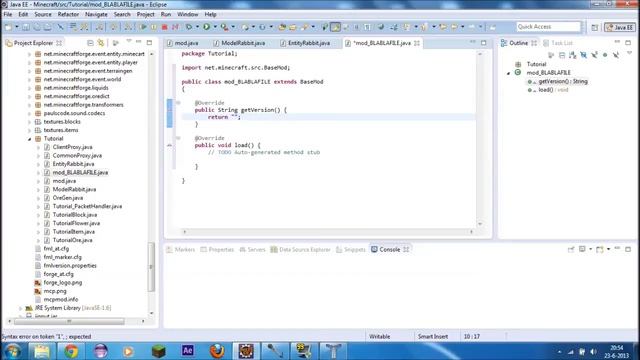Maximize the editor area icon

[x=484, y=42]
